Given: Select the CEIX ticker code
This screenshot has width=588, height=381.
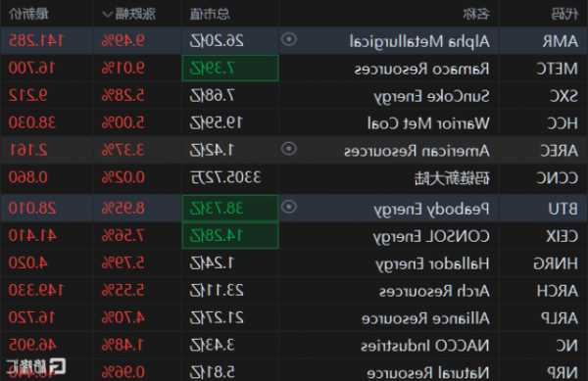Looking at the screenshot, I should tap(562, 236).
